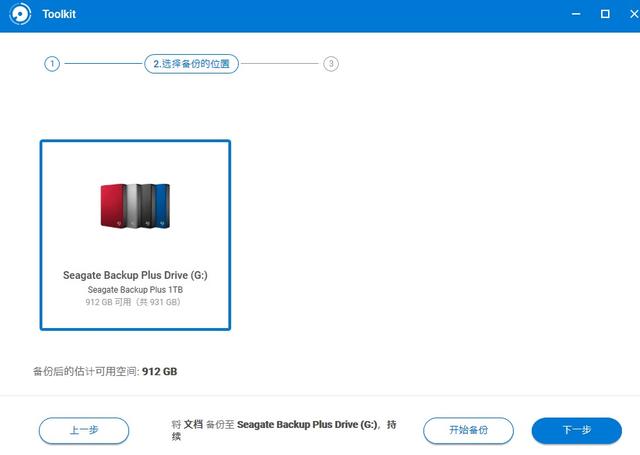Select the Seagate Backup Plus Drive (G:) card
640x455 pixels.
(135, 235)
